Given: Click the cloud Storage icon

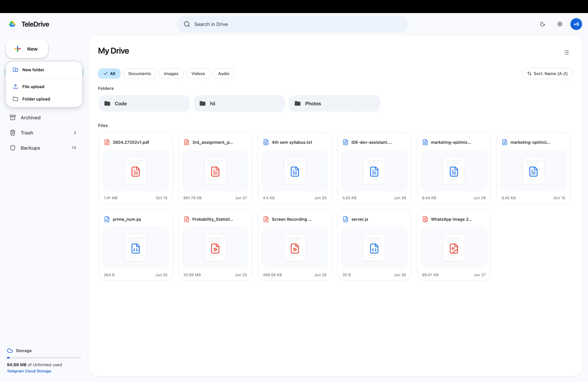Looking at the screenshot, I should [10, 351].
